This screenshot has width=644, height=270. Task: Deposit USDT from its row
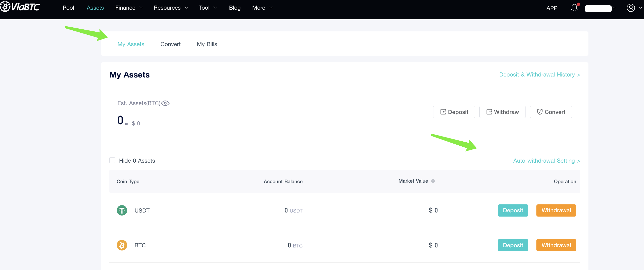pos(513,210)
